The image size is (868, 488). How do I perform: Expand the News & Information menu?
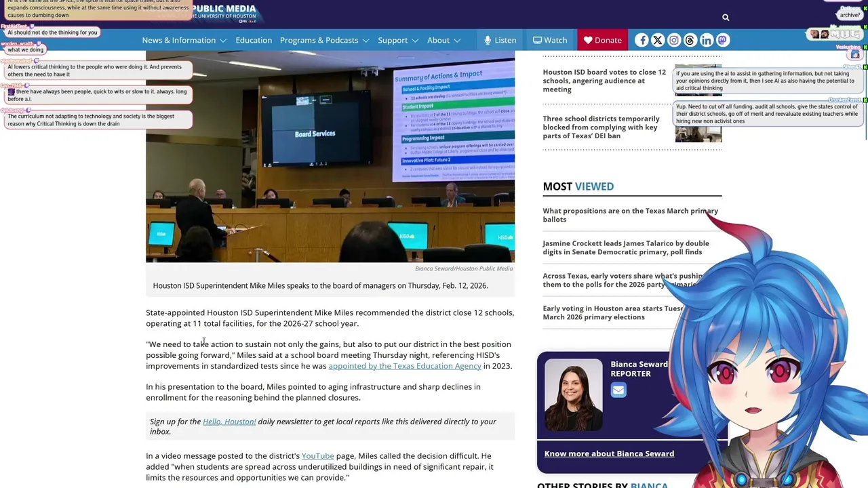184,40
